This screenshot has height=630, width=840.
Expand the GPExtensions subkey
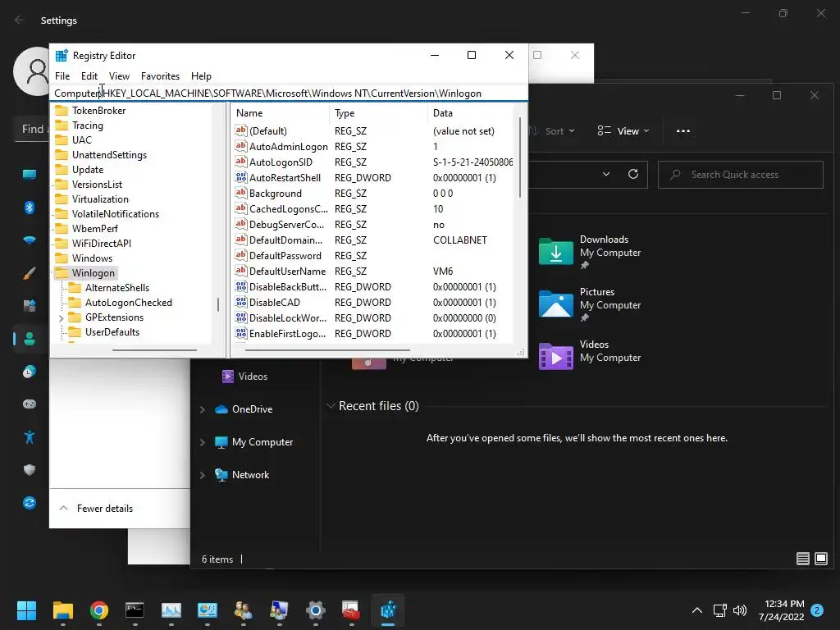tap(61, 318)
